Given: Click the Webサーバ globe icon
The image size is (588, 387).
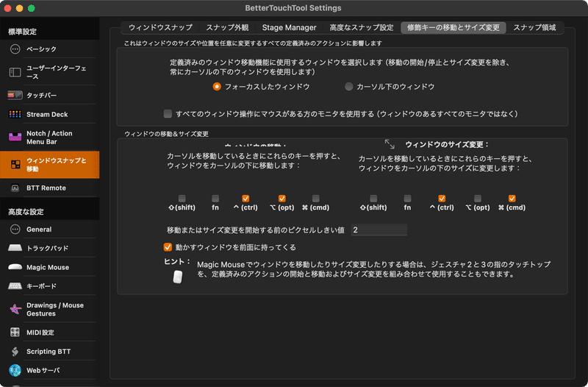Looking at the screenshot, I should click(x=15, y=371).
